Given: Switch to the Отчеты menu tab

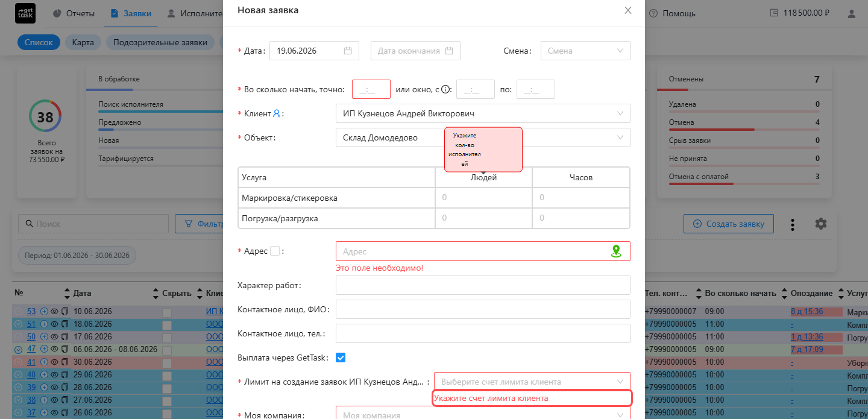Looking at the screenshot, I should 74,13.
